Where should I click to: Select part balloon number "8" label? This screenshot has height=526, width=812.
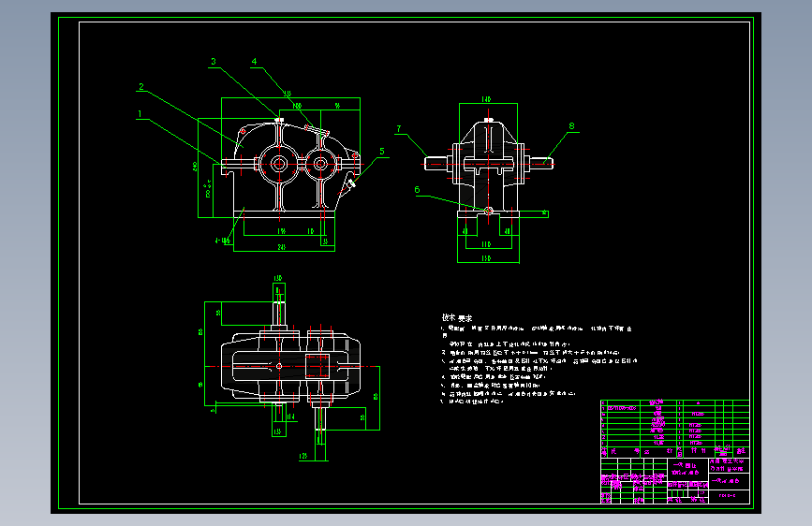pyautogui.click(x=571, y=125)
